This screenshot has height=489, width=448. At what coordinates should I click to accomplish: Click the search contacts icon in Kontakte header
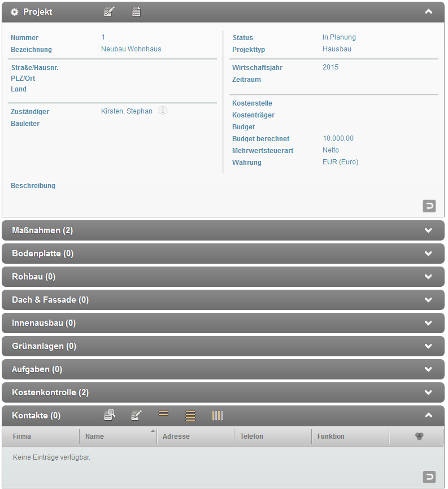point(109,416)
